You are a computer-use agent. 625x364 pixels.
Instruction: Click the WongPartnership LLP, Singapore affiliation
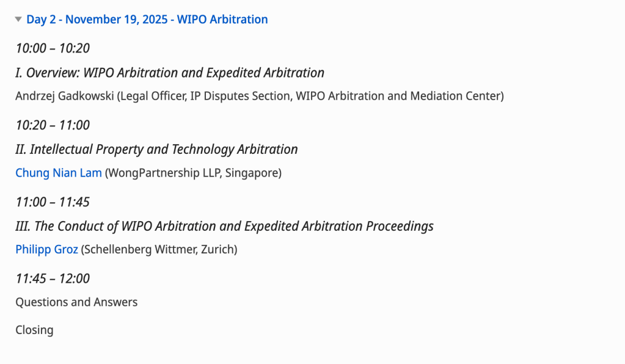193,173
